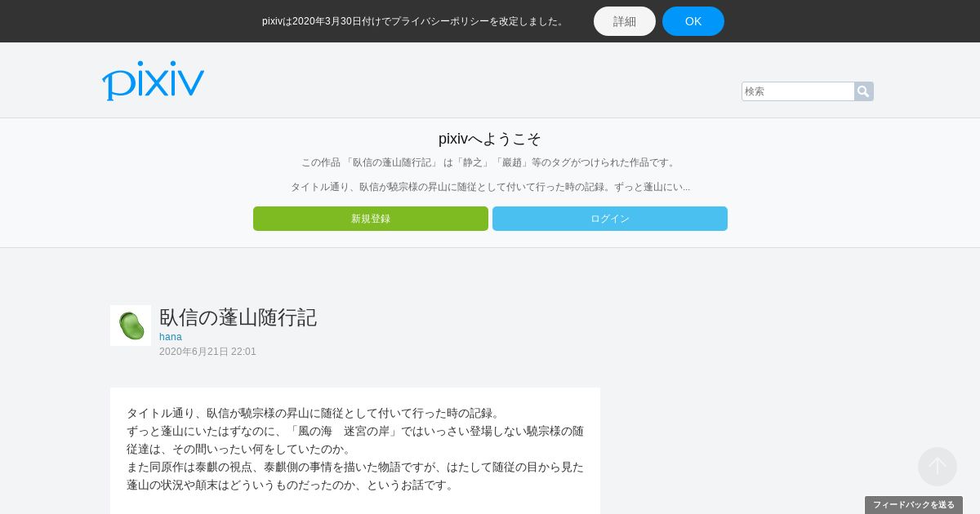Click the tag description line mentioning 静之
This screenshot has height=514, width=980.
[490, 162]
